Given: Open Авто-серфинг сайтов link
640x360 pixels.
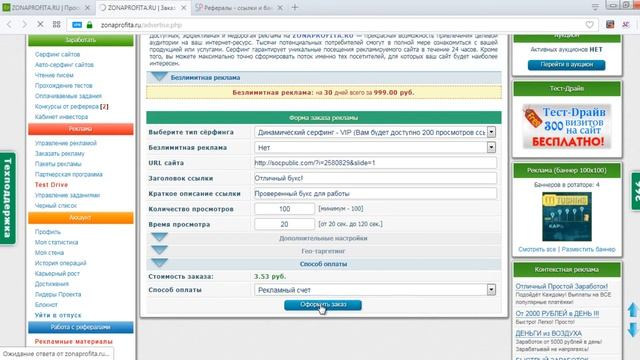Looking at the screenshot, I should (x=64, y=64).
